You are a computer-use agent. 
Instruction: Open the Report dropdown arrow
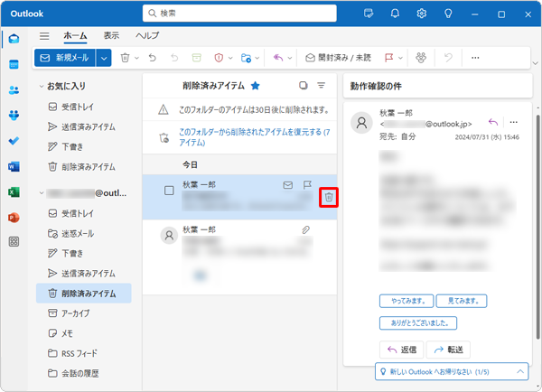click(230, 58)
